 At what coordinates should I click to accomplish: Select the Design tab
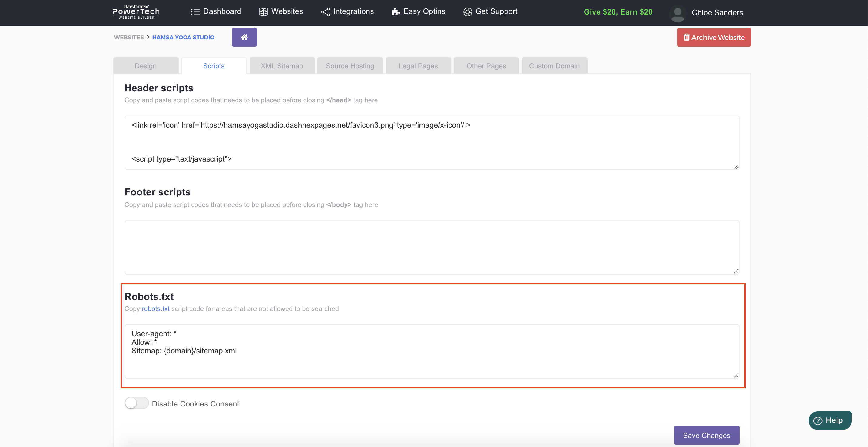146,66
